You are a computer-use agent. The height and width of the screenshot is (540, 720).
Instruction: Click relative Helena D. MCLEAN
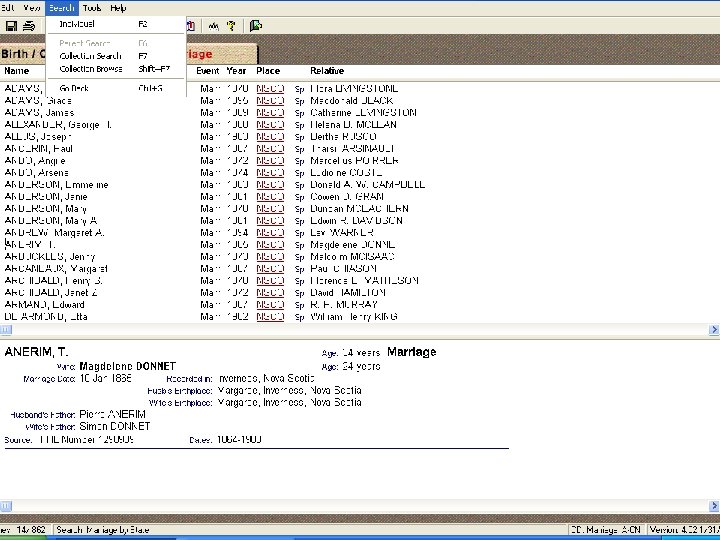tap(354, 125)
